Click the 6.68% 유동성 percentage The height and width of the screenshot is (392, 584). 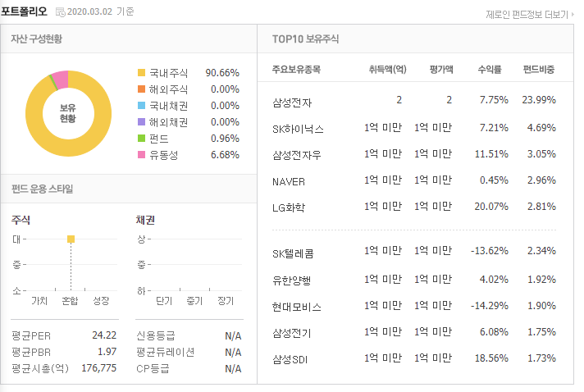pyautogui.click(x=225, y=154)
